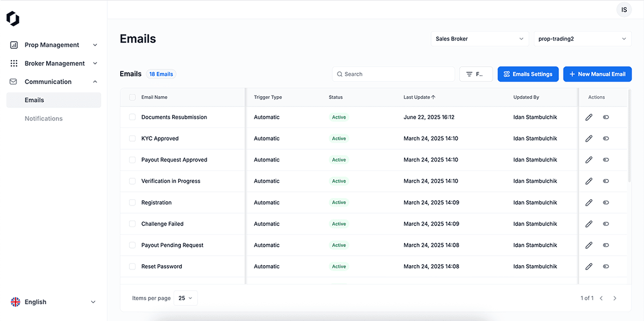Toggle status switch for Payout Request Approved

(606, 160)
